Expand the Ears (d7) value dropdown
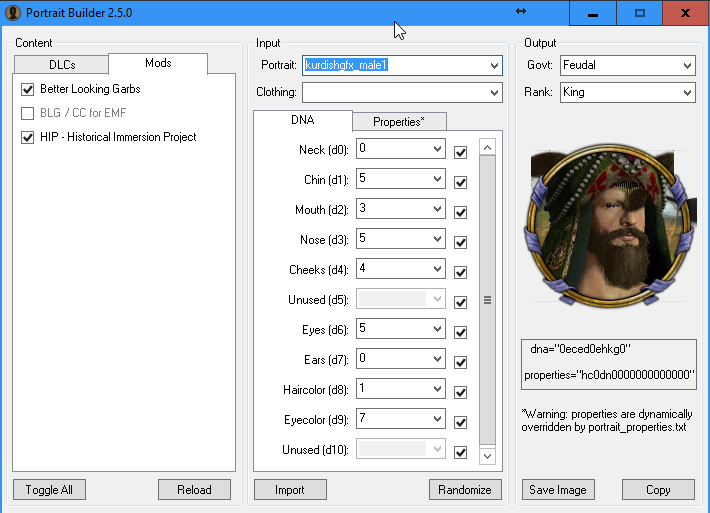This screenshot has height=513, width=710. (437, 359)
